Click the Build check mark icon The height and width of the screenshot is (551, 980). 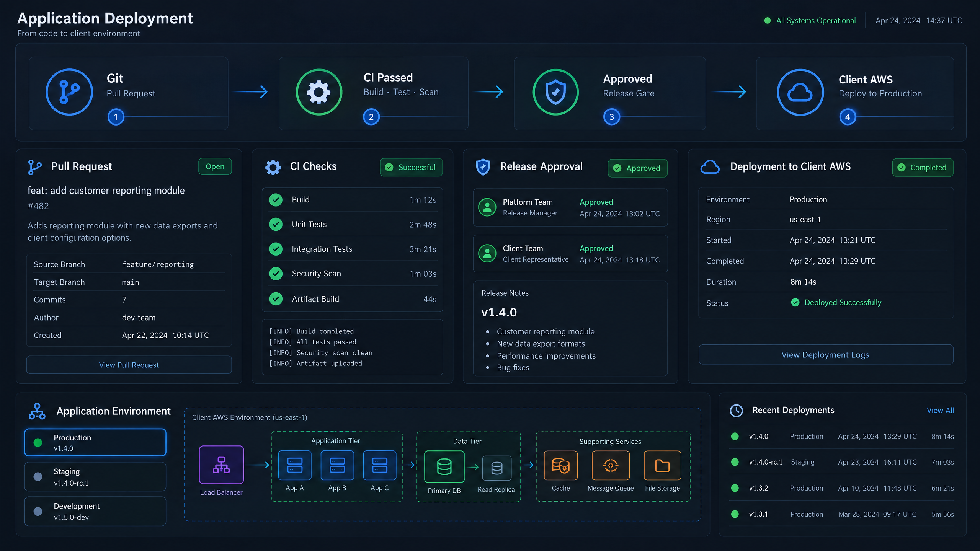[x=276, y=200]
